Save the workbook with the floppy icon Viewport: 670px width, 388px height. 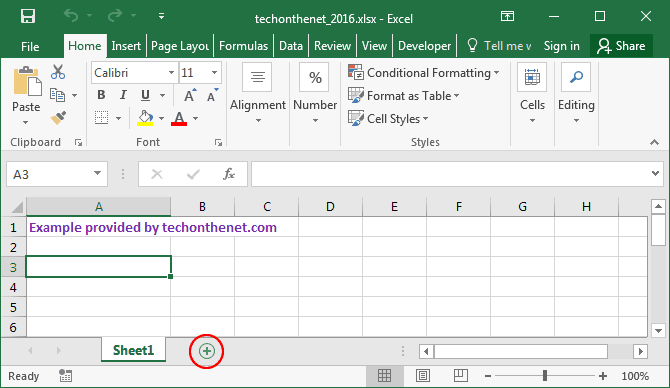pyautogui.click(x=28, y=16)
